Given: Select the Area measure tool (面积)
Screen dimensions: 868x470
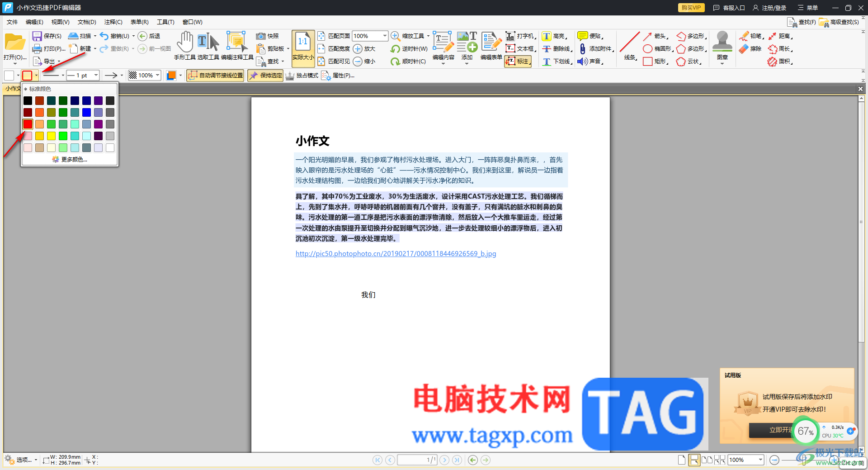Looking at the screenshot, I should [780, 62].
